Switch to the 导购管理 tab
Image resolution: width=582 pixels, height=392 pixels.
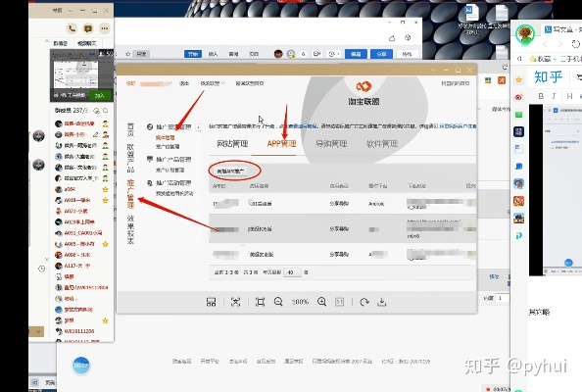(x=331, y=144)
